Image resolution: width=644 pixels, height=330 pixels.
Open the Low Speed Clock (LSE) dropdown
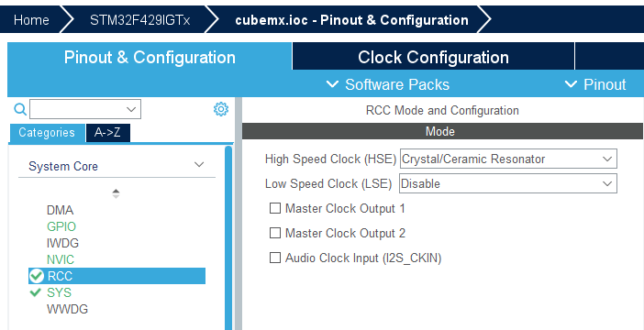click(x=508, y=183)
